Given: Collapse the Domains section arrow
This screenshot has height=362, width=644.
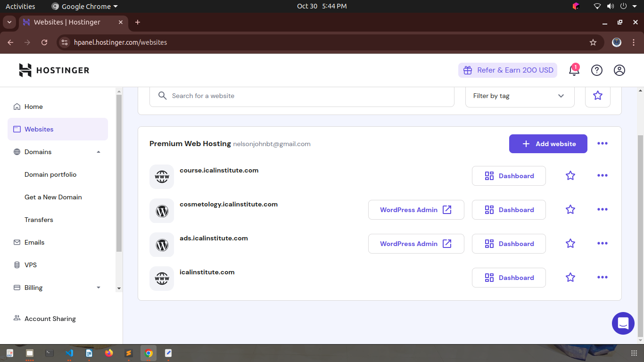Looking at the screenshot, I should tap(99, 152).
